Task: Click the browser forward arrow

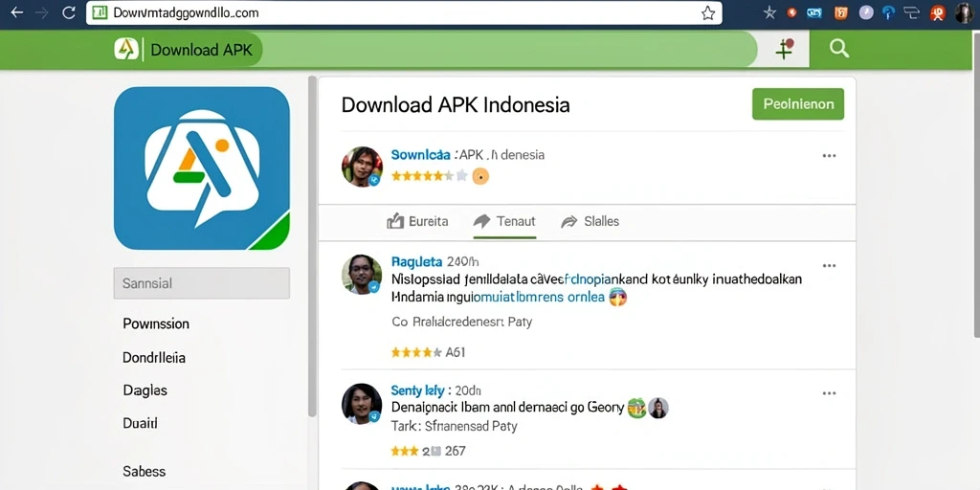Action: click(x=42, y=12)
